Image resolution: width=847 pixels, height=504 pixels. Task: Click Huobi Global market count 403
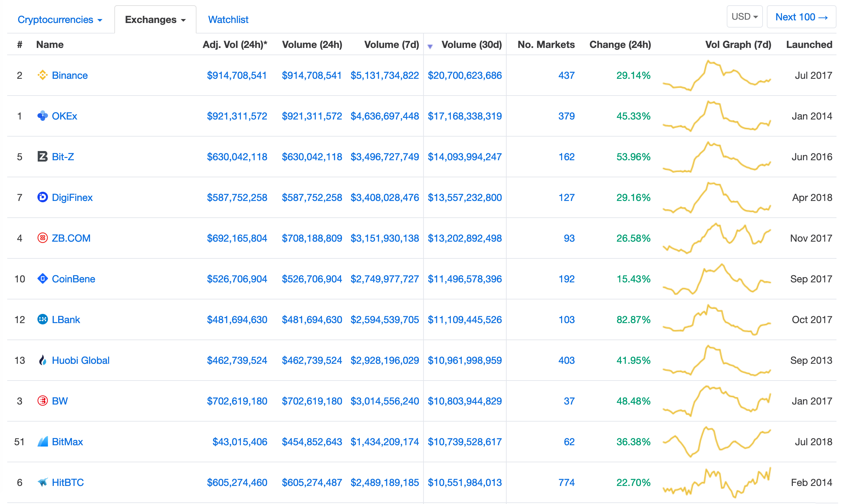pyautogui.click(x=566, y=361)
